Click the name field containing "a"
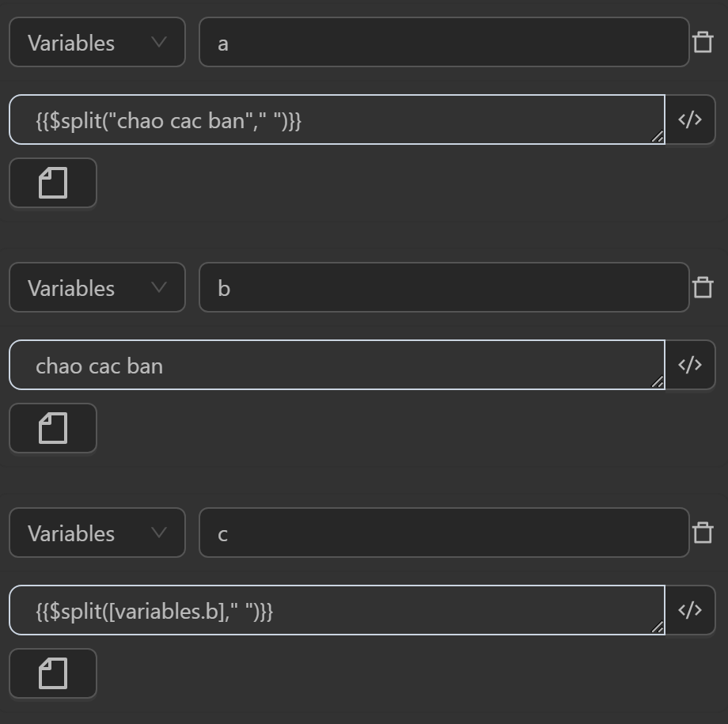Viewport: 728px width, 724px height. coord(443,43)
